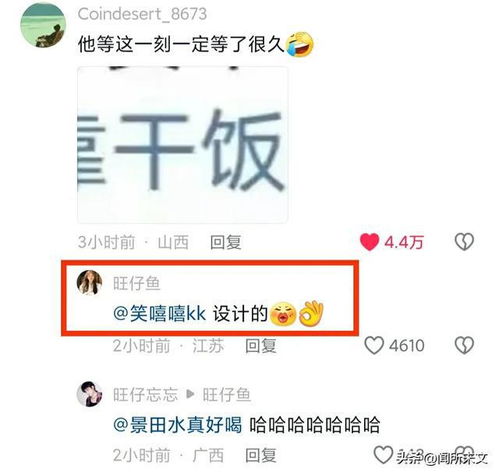Image resolution: width=499 pixels, height=476 pixels.
Task: Tap 旺仔鱼 name after reply arrow
Action: tap(226, 395)
